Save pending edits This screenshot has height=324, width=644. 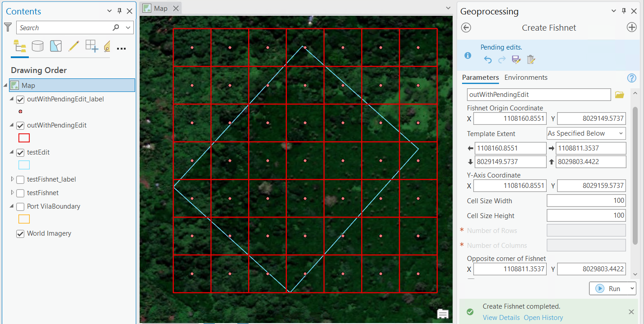pos(517,59)
